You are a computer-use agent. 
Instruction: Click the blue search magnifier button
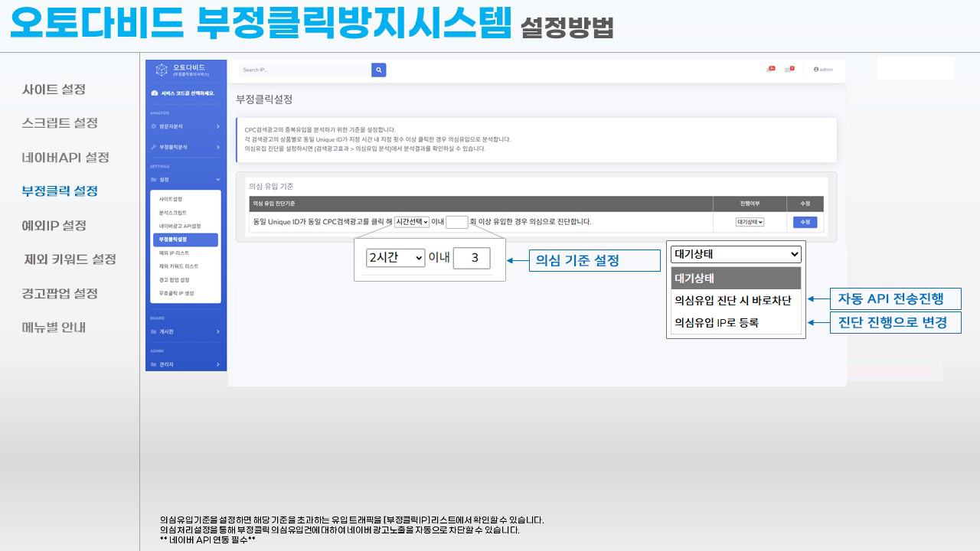[378, 70]
